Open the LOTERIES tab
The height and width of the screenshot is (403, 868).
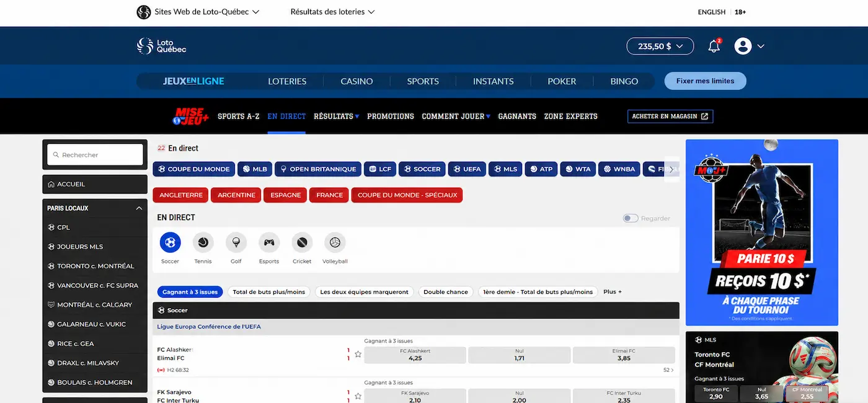(287, 81)
